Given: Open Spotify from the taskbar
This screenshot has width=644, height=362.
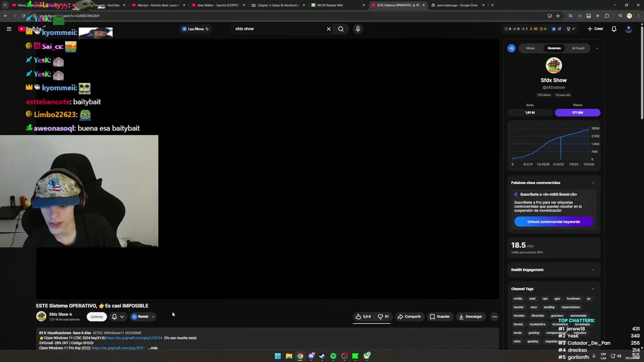Looking at the screenshot, I should pyautogui.click(x=333, y=356).
